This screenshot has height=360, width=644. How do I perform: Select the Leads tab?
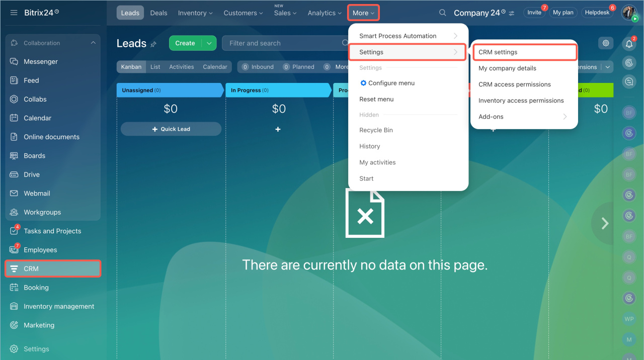[130, 13]
